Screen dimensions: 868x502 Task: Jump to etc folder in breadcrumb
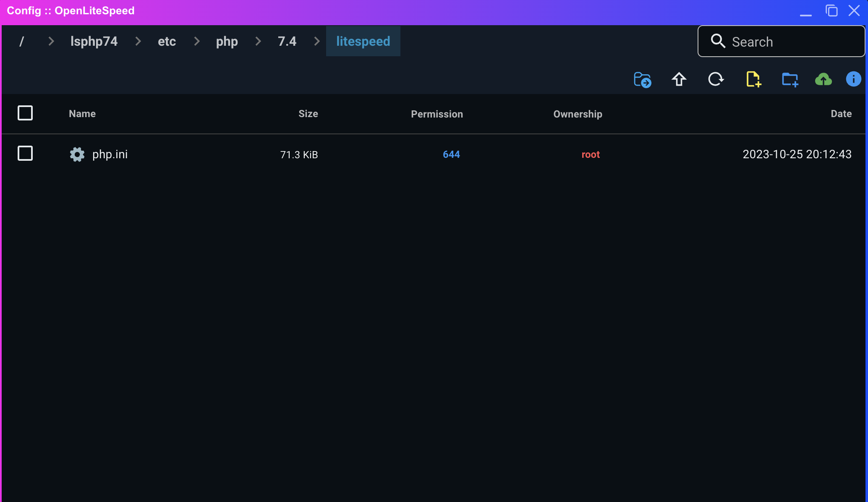167,41
